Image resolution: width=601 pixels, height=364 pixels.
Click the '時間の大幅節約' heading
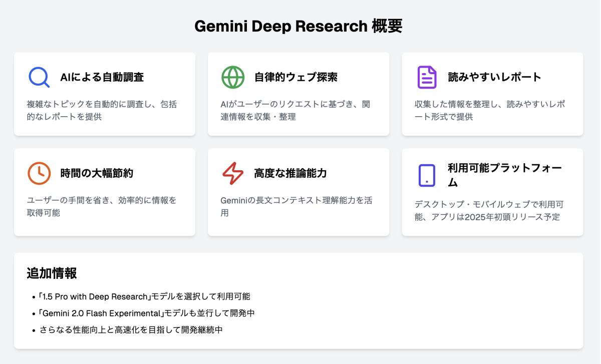point(97,173)
